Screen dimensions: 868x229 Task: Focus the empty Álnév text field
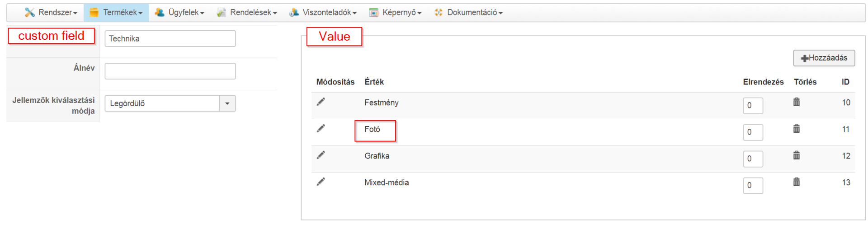170,71
